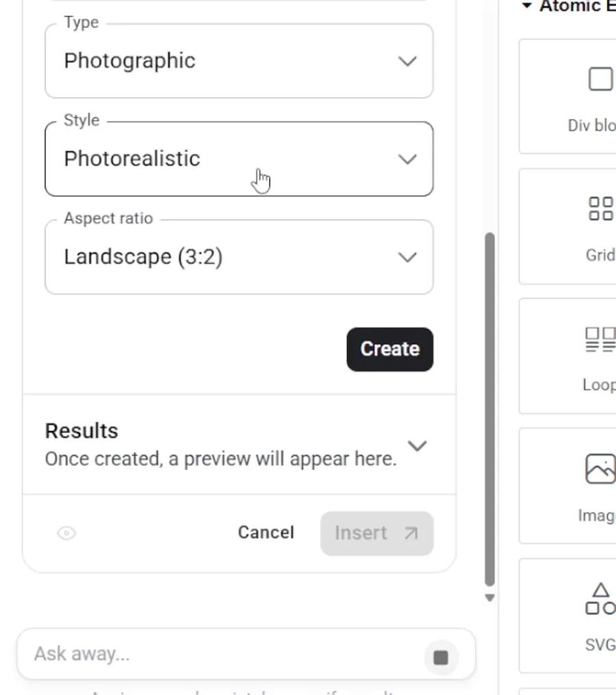Expand the Results section chevron
The height and width of the screenshot is (695, 616).
(417, 445)
